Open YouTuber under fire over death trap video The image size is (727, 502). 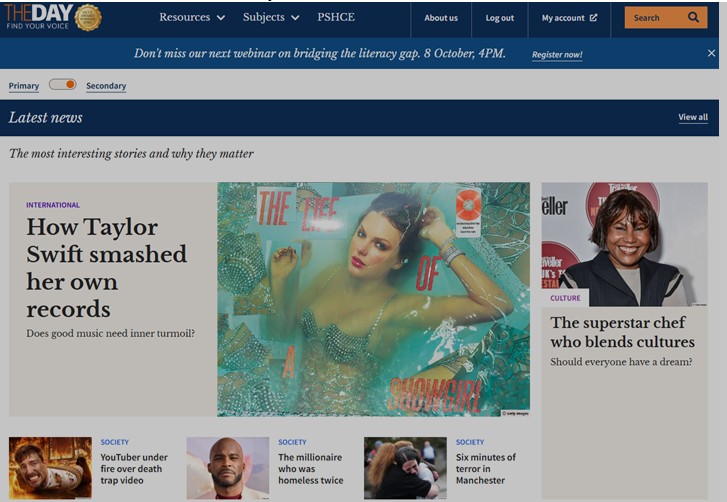click(134, 469)
